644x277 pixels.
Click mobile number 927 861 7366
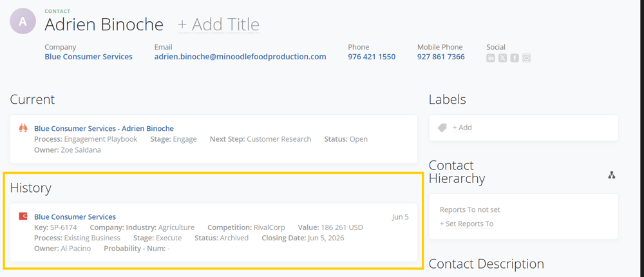(440, 57)
